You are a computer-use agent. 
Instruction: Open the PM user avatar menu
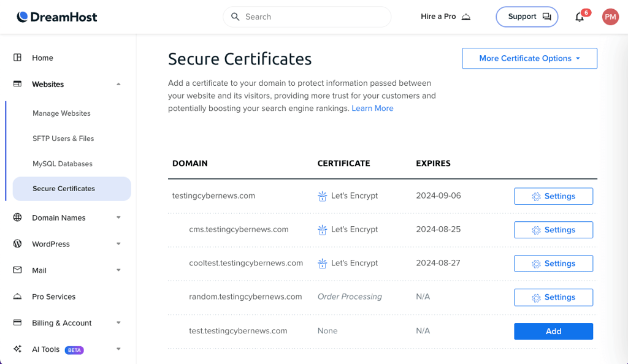(610, 17)
